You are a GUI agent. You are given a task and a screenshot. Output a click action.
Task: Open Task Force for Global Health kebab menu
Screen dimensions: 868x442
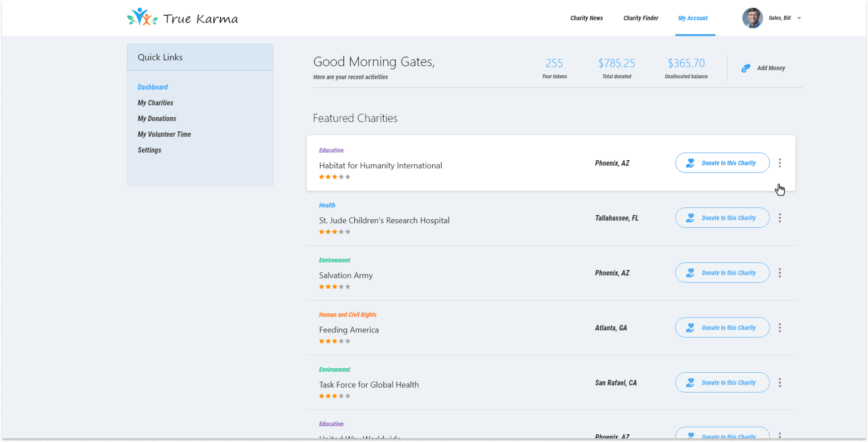780,383
